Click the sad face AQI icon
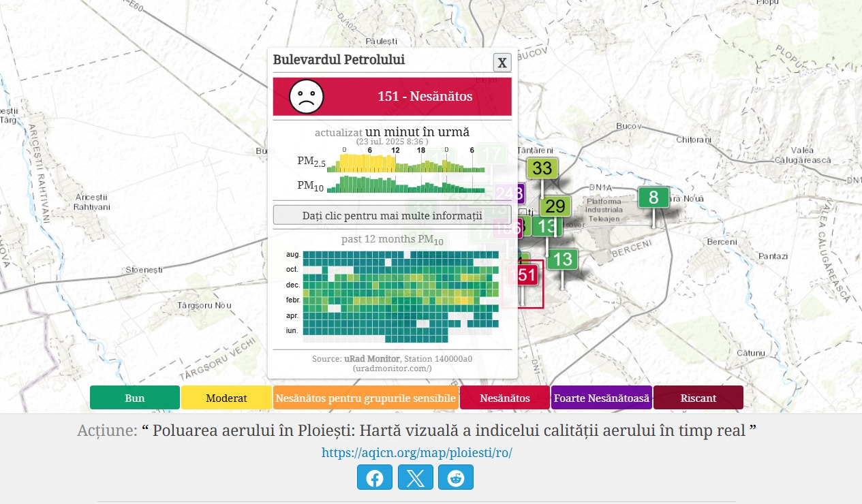862x504 pixels. pos(307,96)
